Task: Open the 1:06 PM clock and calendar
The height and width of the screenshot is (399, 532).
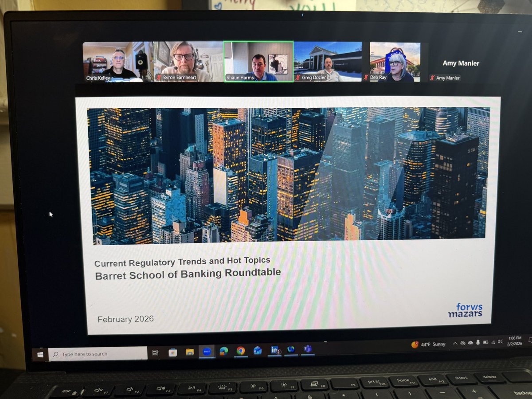Action: [x=515, y=340]
